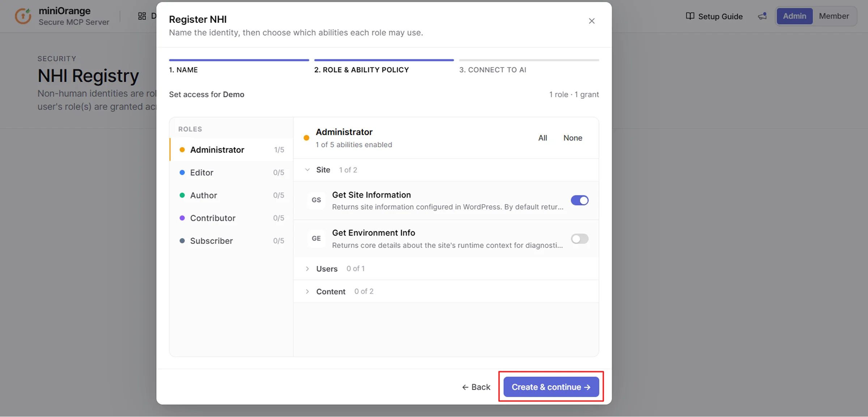Click the GE ability badge icon
The width and height of the screenshot is (868, 417).
tap(316, 238)
